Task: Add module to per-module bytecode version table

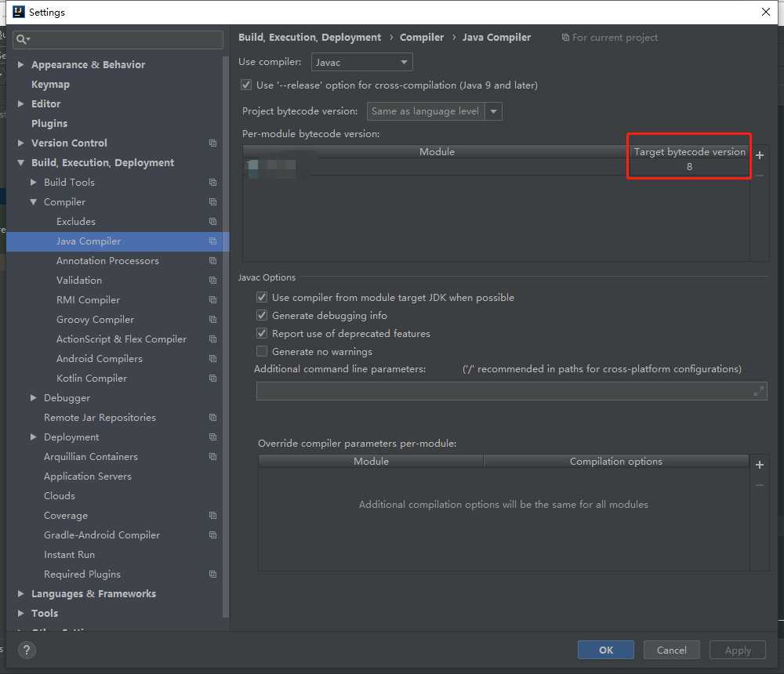Action: pyautogui.click(x=760, y=155)
